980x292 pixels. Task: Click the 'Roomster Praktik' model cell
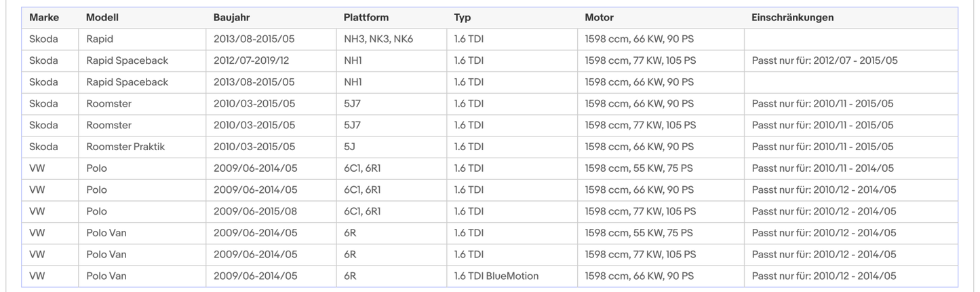(x=125, y=147)
